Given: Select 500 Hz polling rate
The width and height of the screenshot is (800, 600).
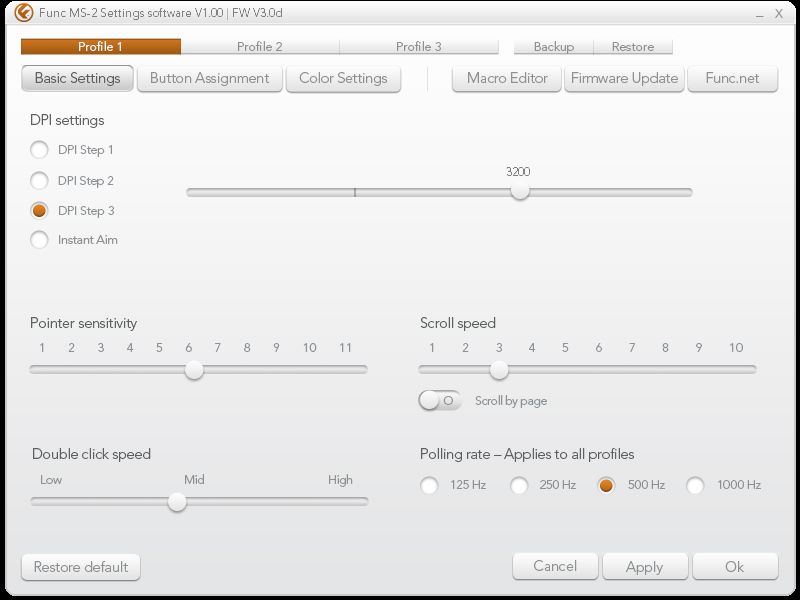Looking at the screenshot, I should (x=606, y=485).
